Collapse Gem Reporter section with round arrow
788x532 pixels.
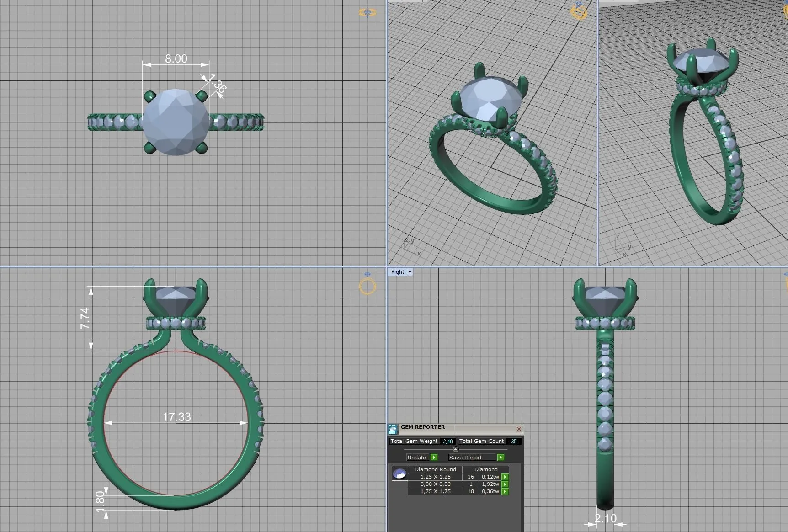pos(455,449)
